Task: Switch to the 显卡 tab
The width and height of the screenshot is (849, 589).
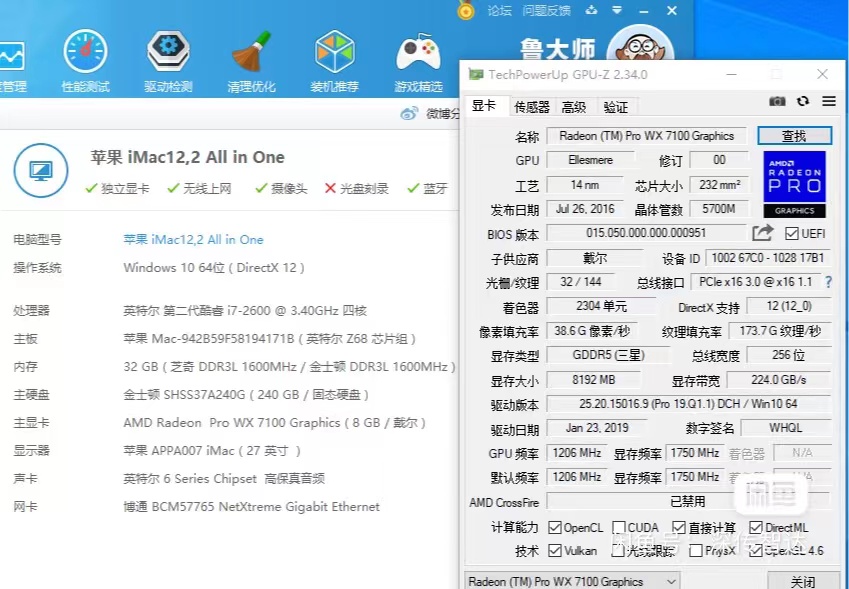Action: click(484, 106)
